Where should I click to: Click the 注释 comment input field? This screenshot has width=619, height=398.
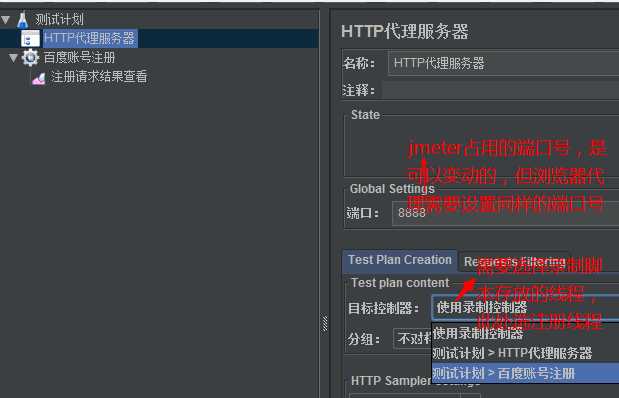tap(500, 90)
